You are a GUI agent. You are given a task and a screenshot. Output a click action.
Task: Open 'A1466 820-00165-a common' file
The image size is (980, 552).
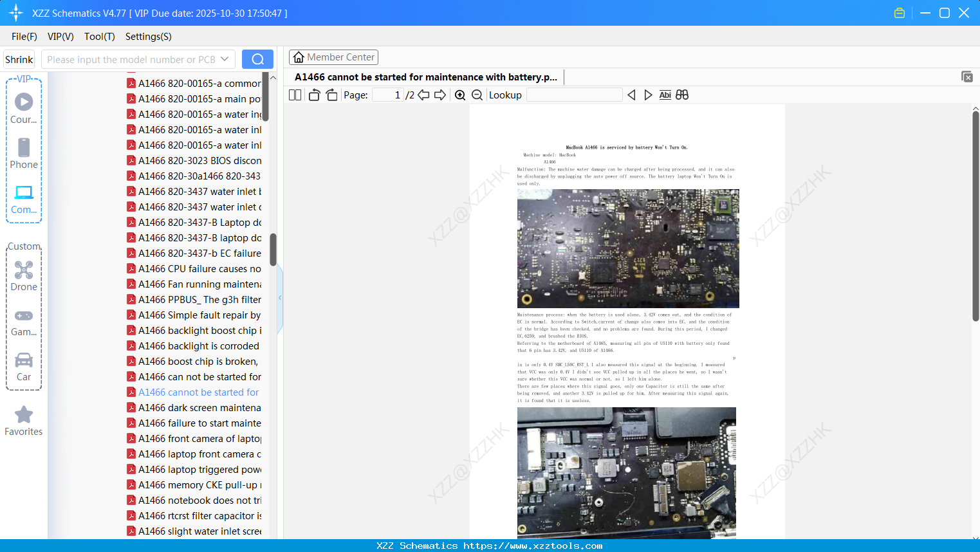pos(194,84)
